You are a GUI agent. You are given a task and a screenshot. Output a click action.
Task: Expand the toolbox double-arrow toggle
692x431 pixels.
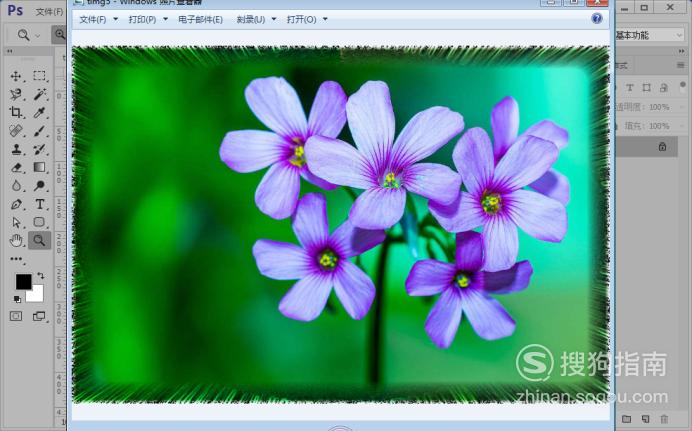10,51
